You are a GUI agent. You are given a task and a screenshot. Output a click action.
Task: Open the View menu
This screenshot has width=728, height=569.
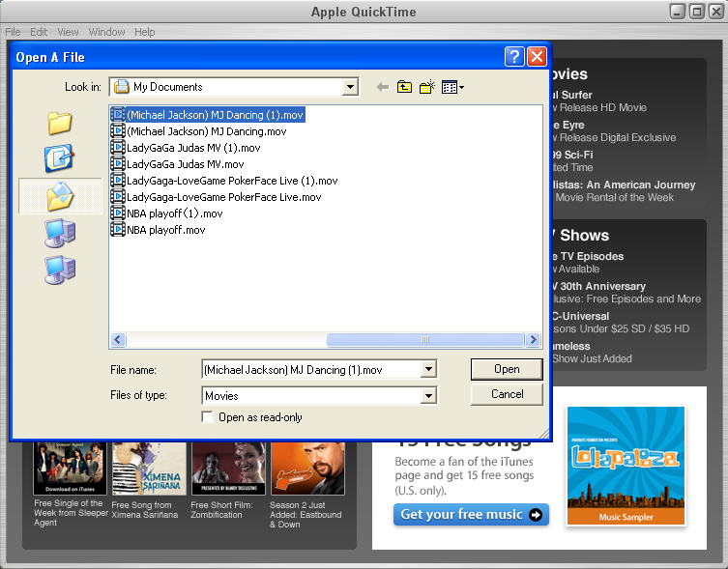[68, 32]
